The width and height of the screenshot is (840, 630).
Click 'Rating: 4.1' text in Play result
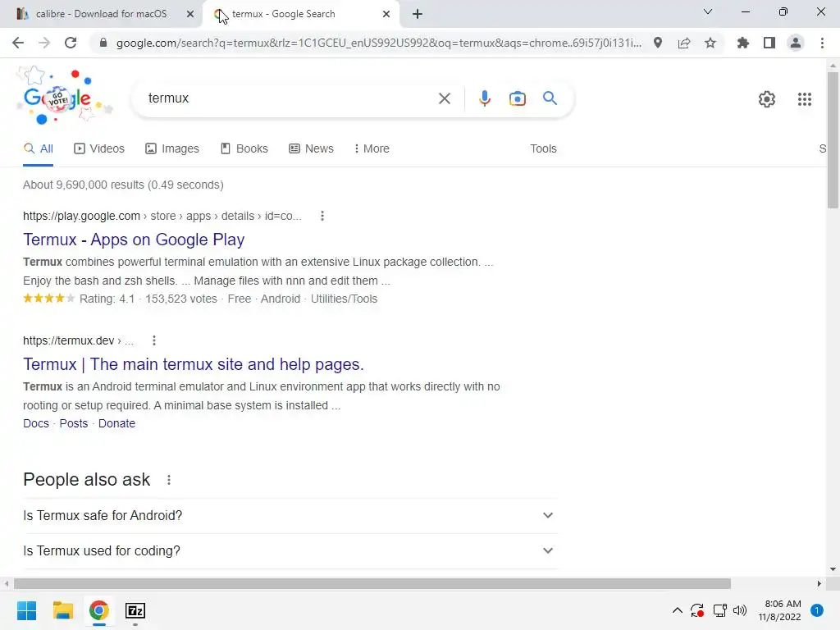[x=107, y=299]
